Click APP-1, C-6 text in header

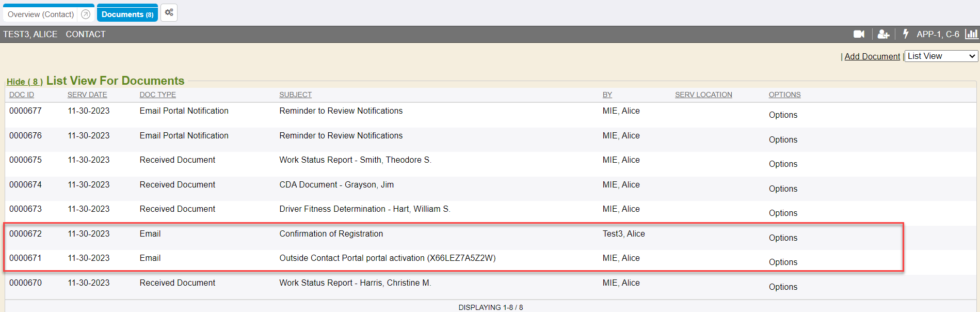coord(938,34)
